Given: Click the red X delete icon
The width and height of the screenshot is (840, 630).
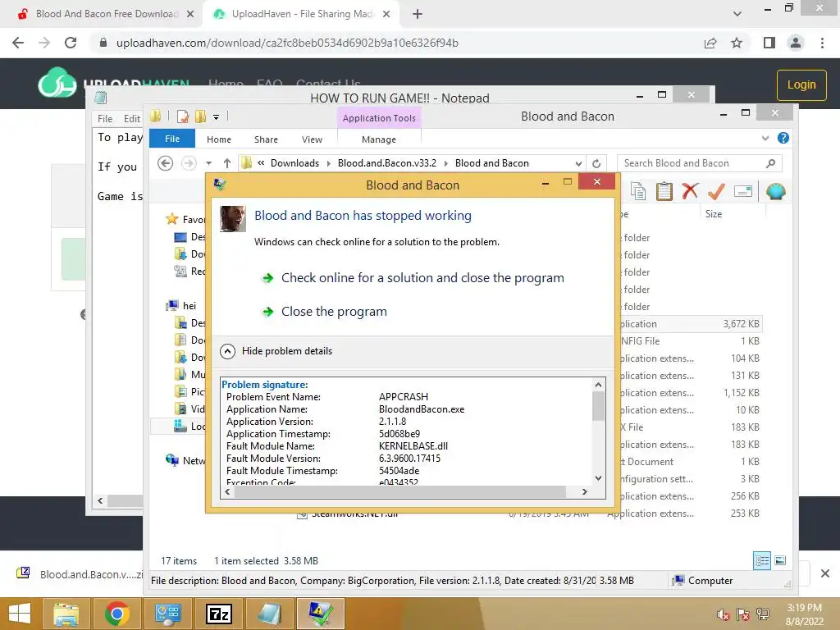Looking at the screenshot, I should (x=690, y=191).
